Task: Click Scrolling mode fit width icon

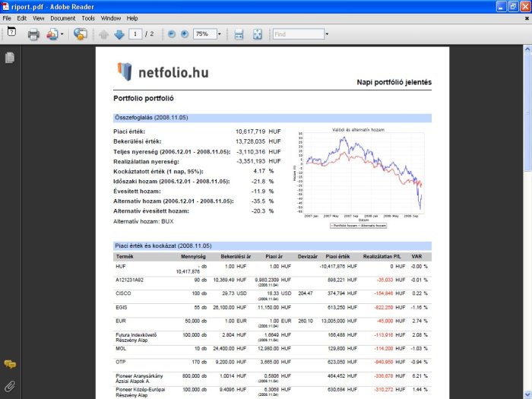Action: pyautogui.click(x=239, y=34)
